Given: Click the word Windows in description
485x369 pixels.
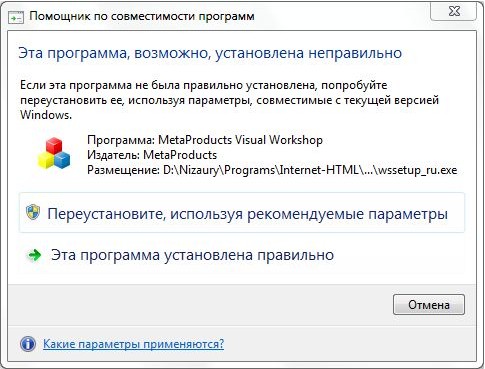Looking at the screenshot, I should pyautogui.click(x=45, y=115).
